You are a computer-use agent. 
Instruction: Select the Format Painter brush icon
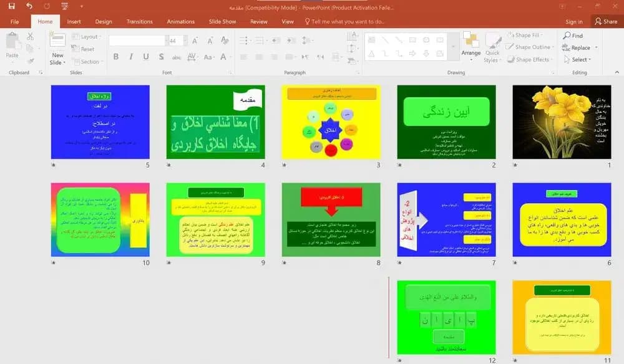point(30,61)
